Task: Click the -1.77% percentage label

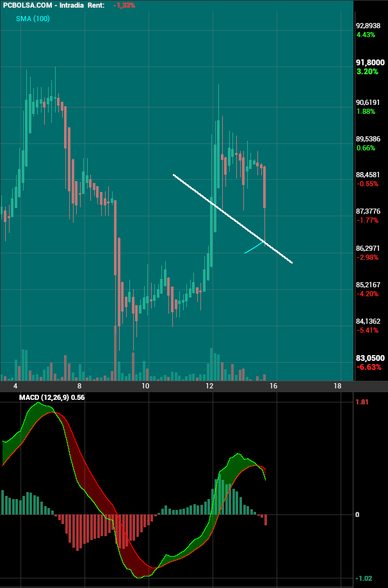Action: tap(368, 221)
